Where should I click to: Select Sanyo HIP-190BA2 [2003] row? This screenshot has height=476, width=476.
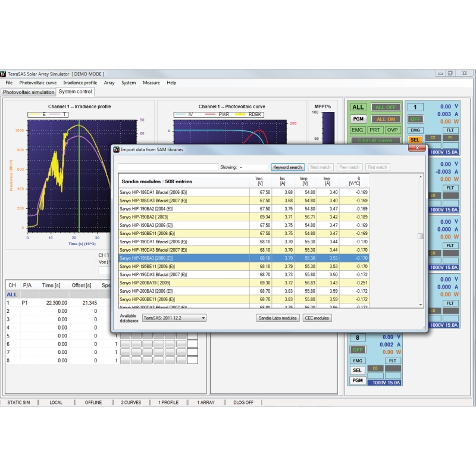(x=243, y=217)
